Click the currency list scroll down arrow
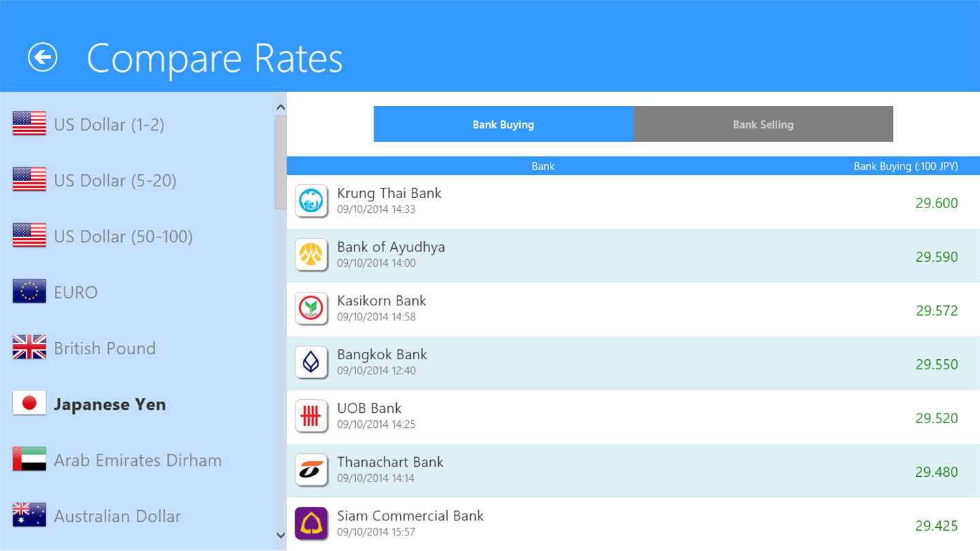 (x=280, y=535)
